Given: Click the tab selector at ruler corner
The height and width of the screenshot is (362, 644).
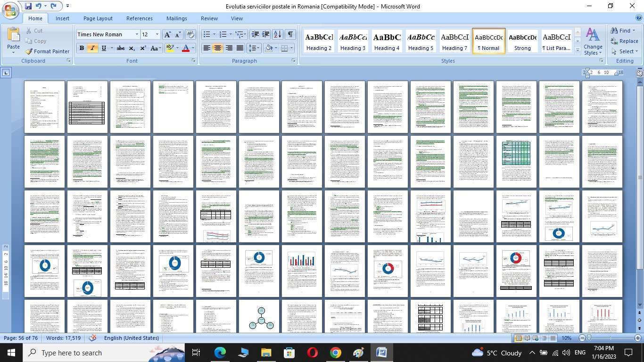Looking at the screenshot, I should [6, 73].
